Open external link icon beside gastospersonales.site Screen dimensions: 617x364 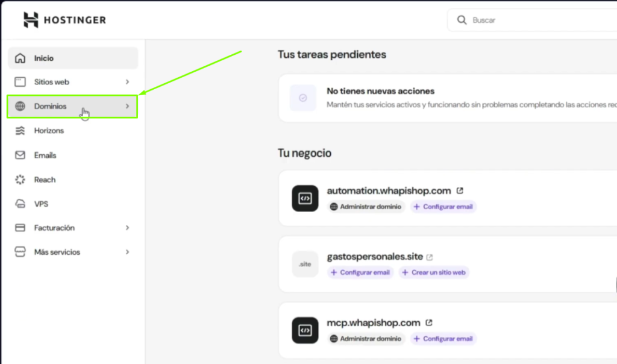(x=430, y=257)
